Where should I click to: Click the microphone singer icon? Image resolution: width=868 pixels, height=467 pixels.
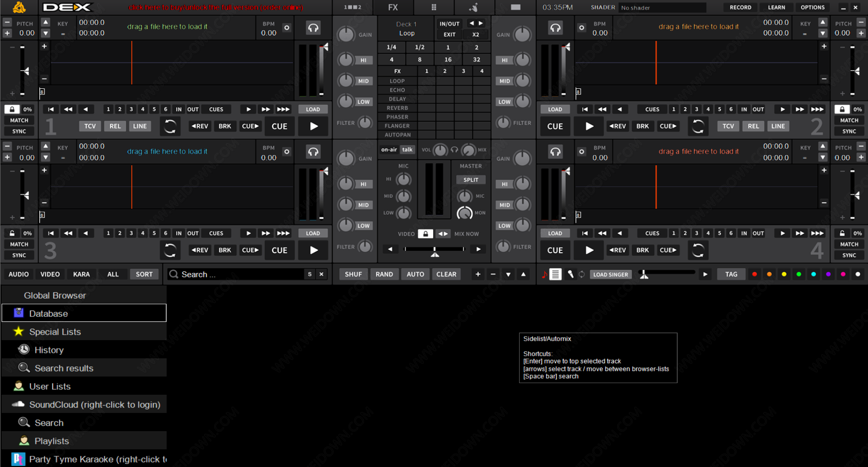pyautogui.click(x=570, y=274)
